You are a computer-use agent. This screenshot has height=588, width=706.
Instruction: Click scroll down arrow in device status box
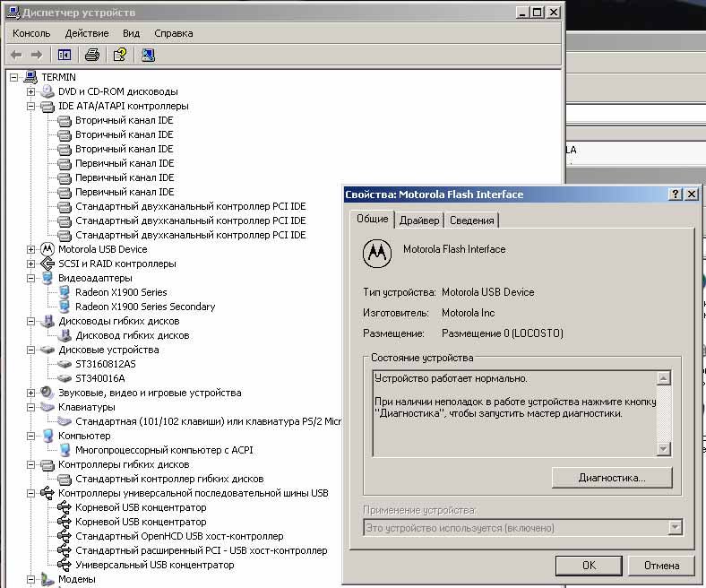tap(663, 448)
